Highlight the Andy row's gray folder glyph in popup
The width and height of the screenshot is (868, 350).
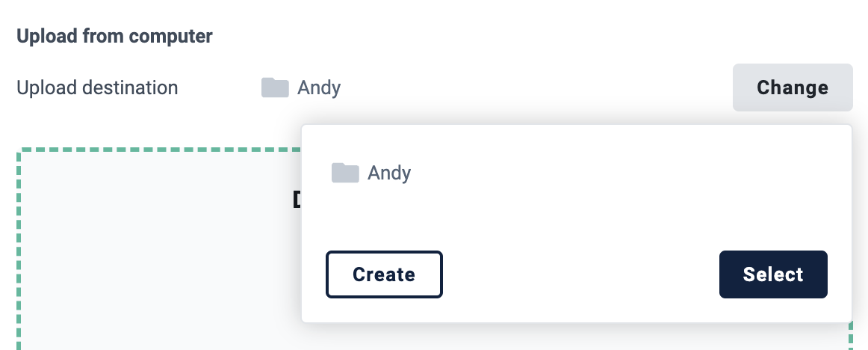tap(345, 173)
